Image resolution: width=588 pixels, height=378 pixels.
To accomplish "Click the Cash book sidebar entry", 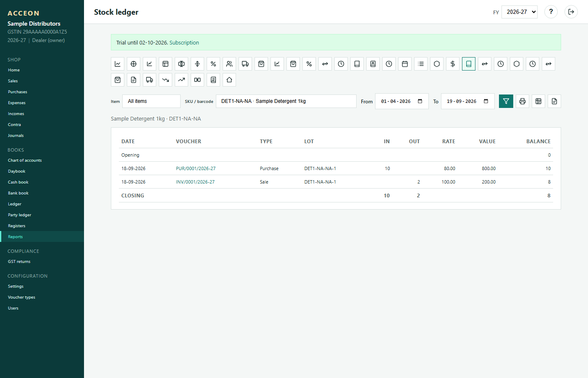I will (x=42, y=182).
